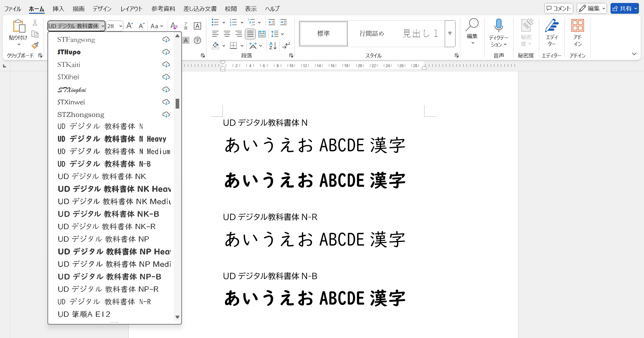Image resolution: width=644 pixels, height=338 pixels.
Task: Click font list scrollbar up arrow
Action: coord(177,36)
